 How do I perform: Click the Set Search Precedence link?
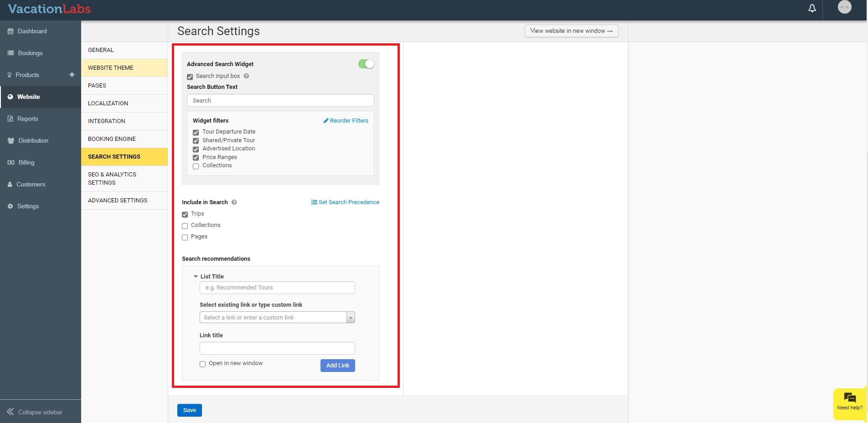(x=345, y=202)
